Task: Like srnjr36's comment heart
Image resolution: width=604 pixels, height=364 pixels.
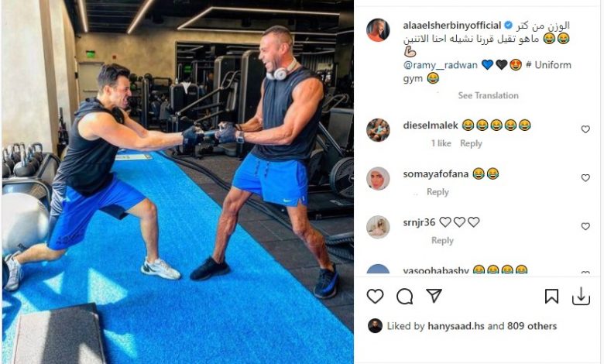Action: (x=585, y=226)
